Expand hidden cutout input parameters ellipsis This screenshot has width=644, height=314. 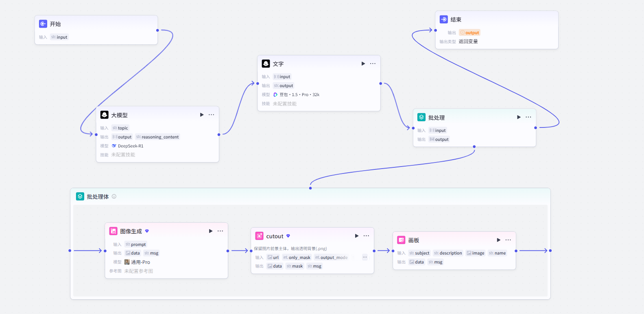click(x=365, y=257)
